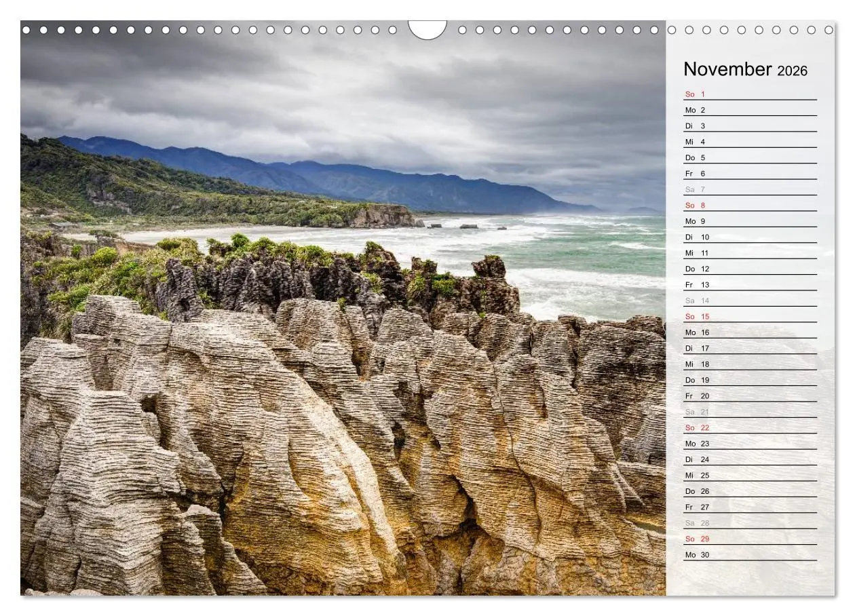Select the row Sa 14
The height and width of the screenshot is (616, 855).
tap(750, 301)
